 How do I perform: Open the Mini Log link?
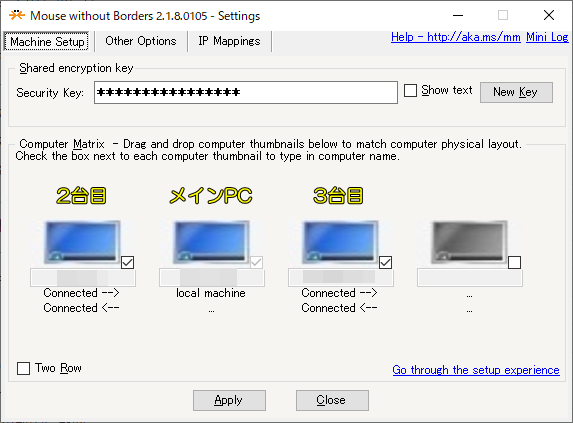coord(547,37)
